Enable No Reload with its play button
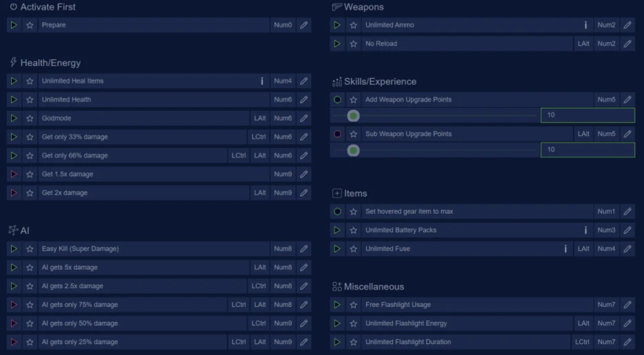 pyautogui.click(x=337, y=44)
